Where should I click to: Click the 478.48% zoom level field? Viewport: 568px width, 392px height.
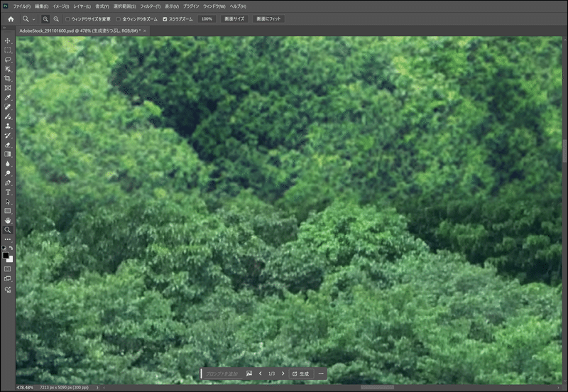25,387
